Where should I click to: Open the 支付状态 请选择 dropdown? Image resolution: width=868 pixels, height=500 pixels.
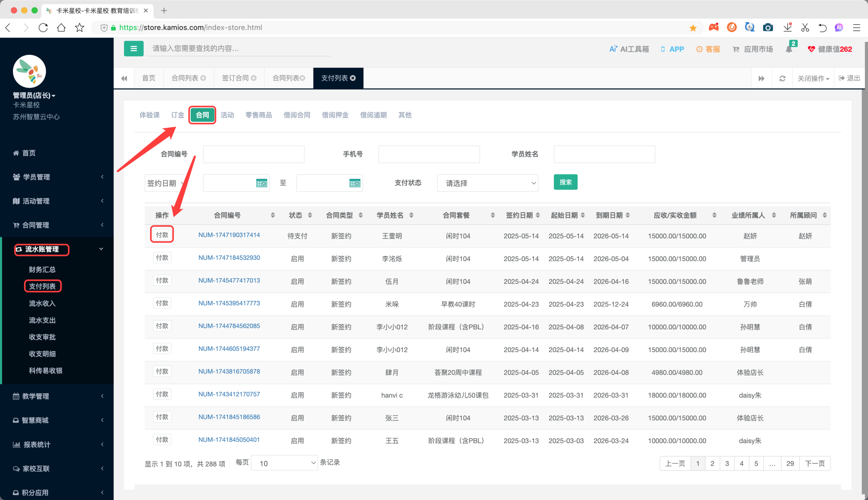[487, 183]
